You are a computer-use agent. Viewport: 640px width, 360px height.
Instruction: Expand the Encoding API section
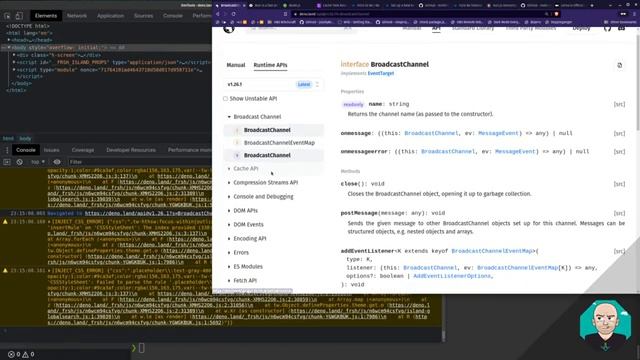pos(229,238)
